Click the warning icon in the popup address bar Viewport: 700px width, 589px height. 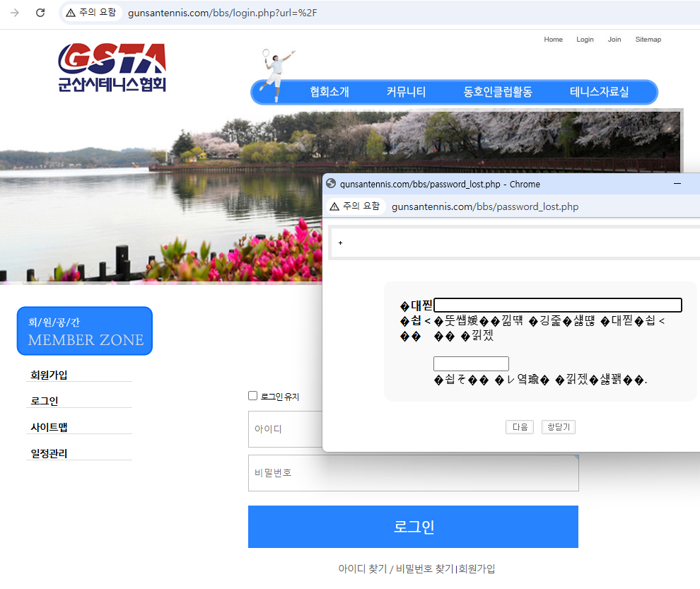pos(333,206)
